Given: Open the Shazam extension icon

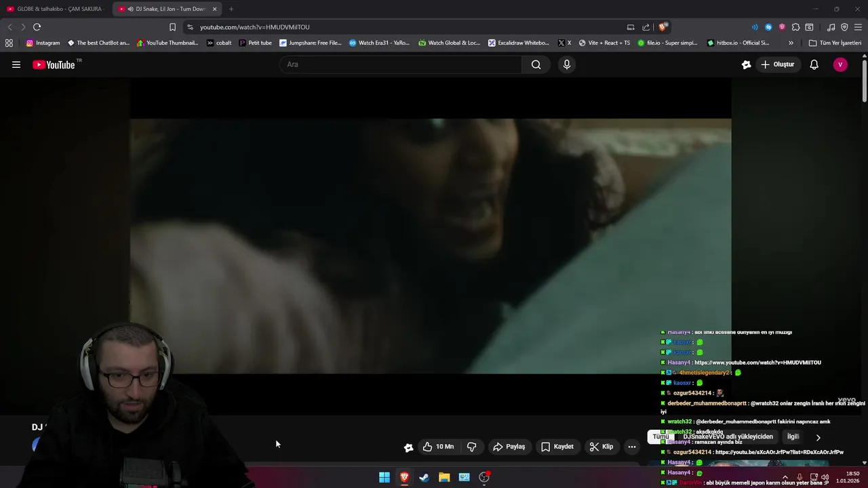Looking at the screenshot, I should [768, 27].
